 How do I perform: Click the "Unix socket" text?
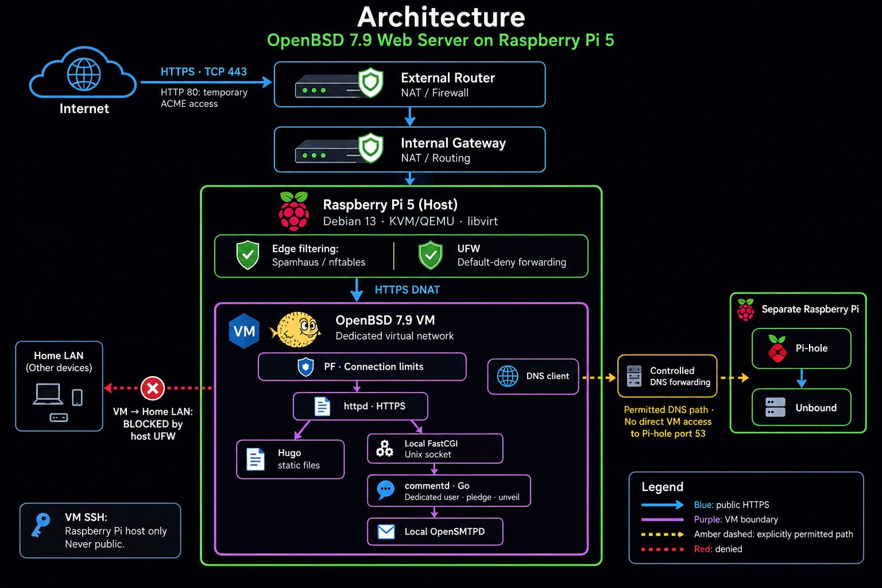(428, 455)
